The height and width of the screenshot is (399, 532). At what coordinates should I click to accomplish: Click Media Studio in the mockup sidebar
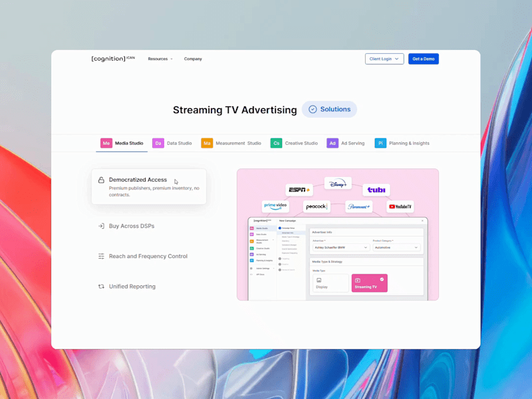(x=263, y=228)
